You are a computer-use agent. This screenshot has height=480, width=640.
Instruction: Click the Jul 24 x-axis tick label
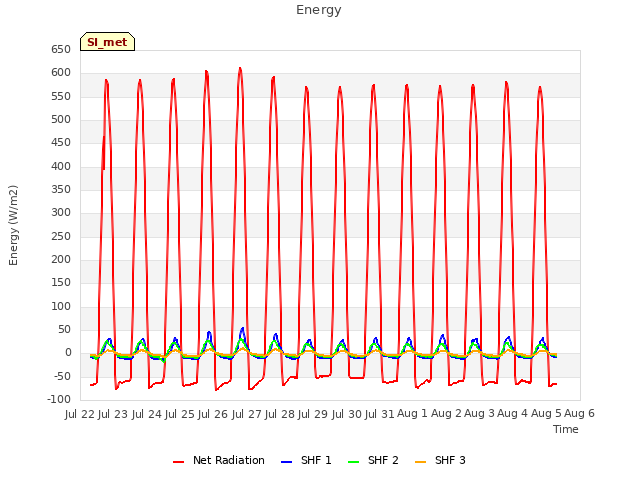pyautogui.click(x=146, y=414)
